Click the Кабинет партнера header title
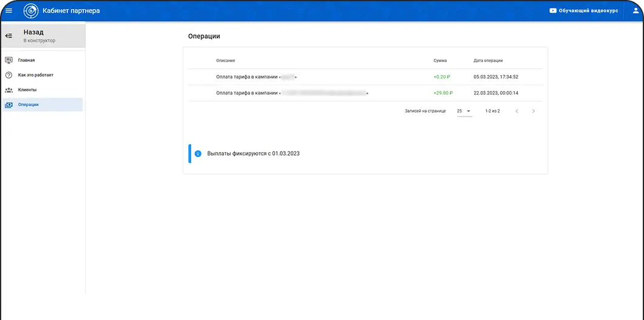This screenshot has width=644, height=320. click(x=71, y=10)
